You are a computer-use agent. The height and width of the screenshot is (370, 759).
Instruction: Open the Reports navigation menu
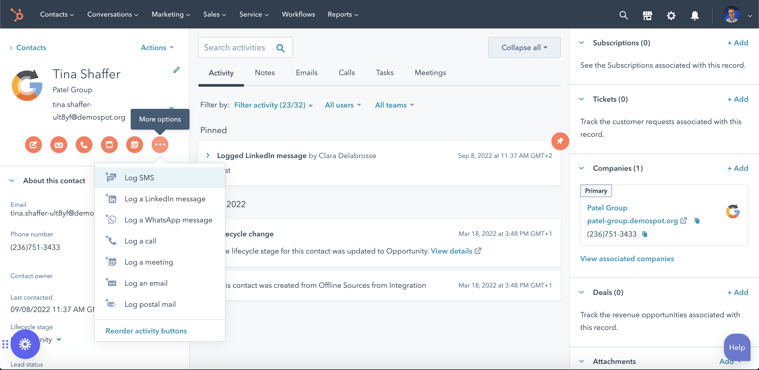[x=343, y=15]
